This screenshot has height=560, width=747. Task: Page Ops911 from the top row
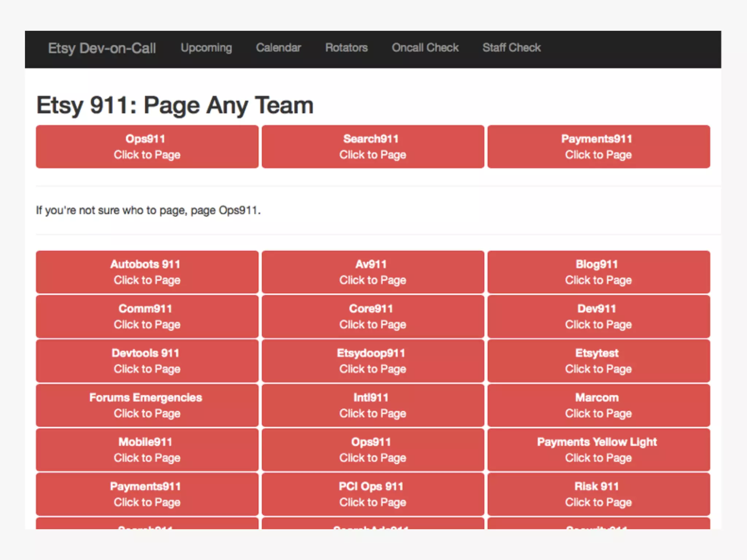pyautogui.click(x=147, y=147)
